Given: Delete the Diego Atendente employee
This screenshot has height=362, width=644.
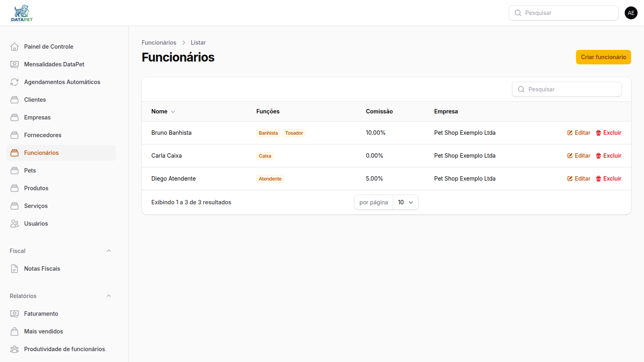Looking at the screenshot, I should (609, 179).
